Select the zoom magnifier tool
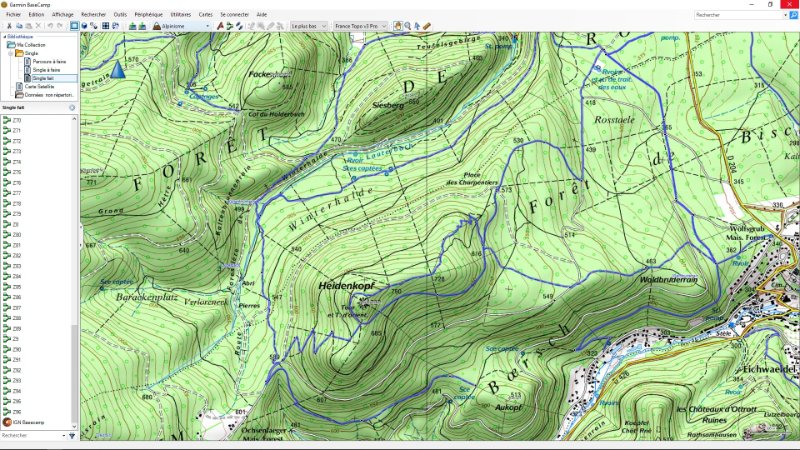Image resolution: width=800 pixels, height=450 pixels. (x=408, y=25)
